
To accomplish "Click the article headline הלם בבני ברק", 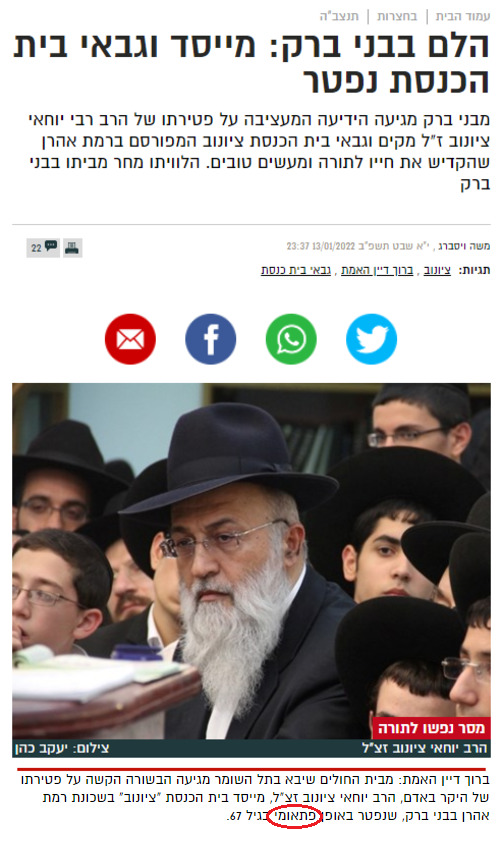I will point(252,63).
